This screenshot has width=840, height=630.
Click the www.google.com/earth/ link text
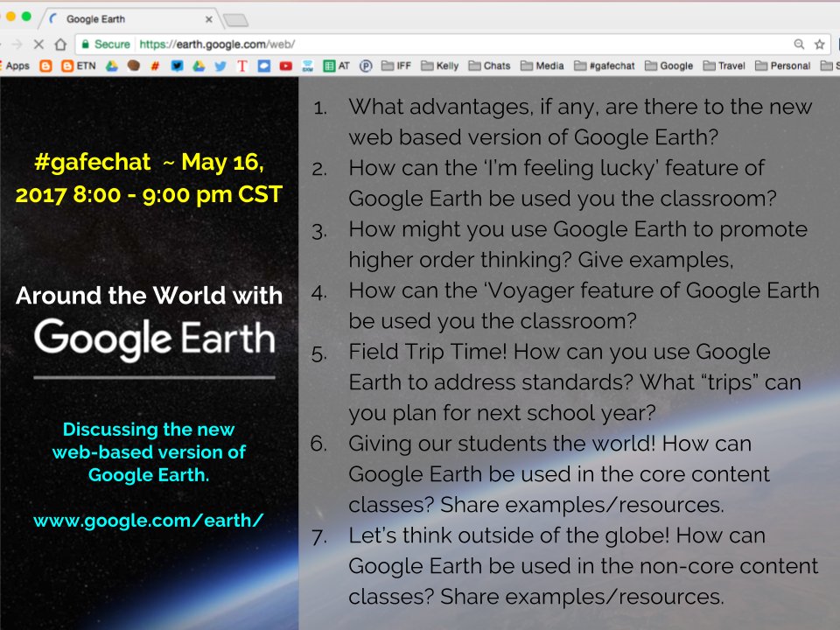(149, 520)
